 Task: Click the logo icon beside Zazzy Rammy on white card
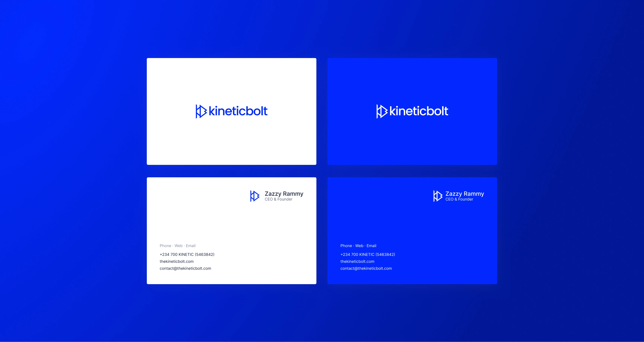255,196
